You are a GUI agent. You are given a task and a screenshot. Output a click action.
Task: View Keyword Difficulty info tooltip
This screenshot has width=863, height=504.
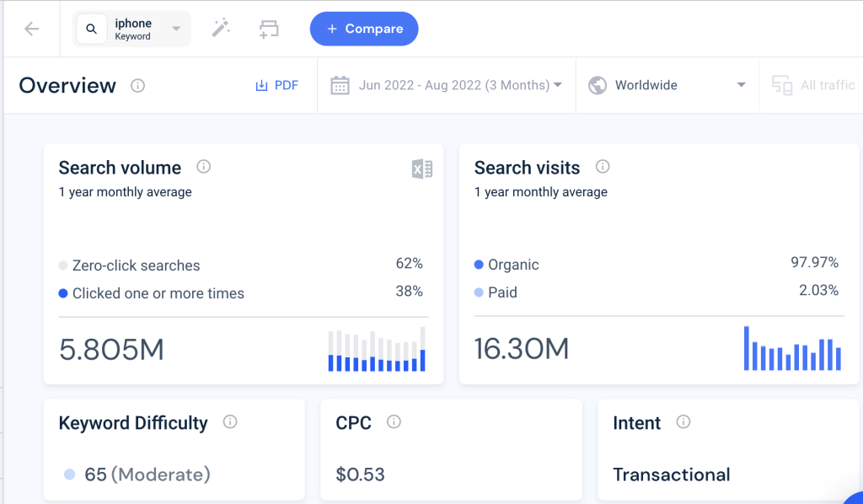tap(230, 422)
